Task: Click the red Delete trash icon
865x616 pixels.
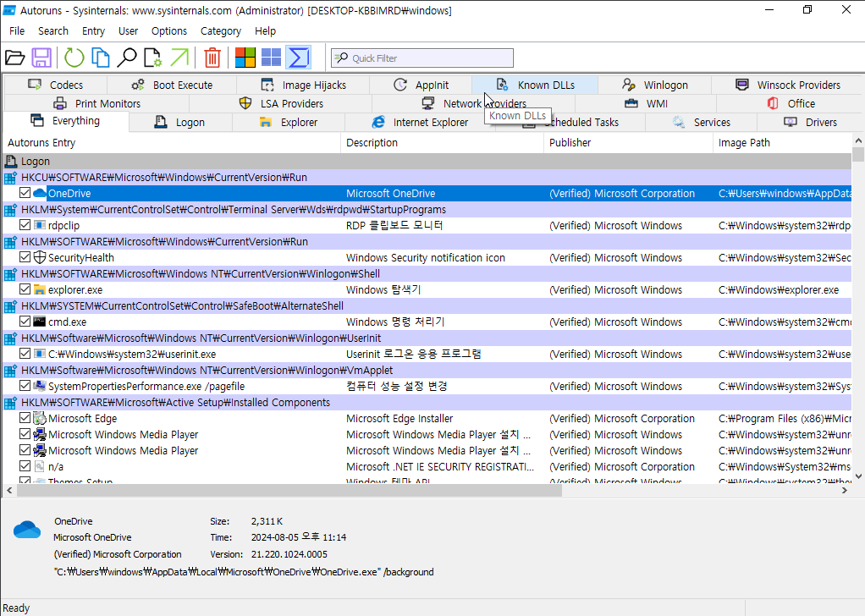Action: point(212,58)
